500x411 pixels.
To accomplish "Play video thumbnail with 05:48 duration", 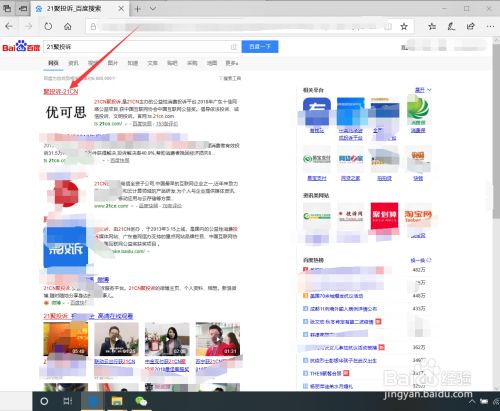I will [x=66, y=339].
